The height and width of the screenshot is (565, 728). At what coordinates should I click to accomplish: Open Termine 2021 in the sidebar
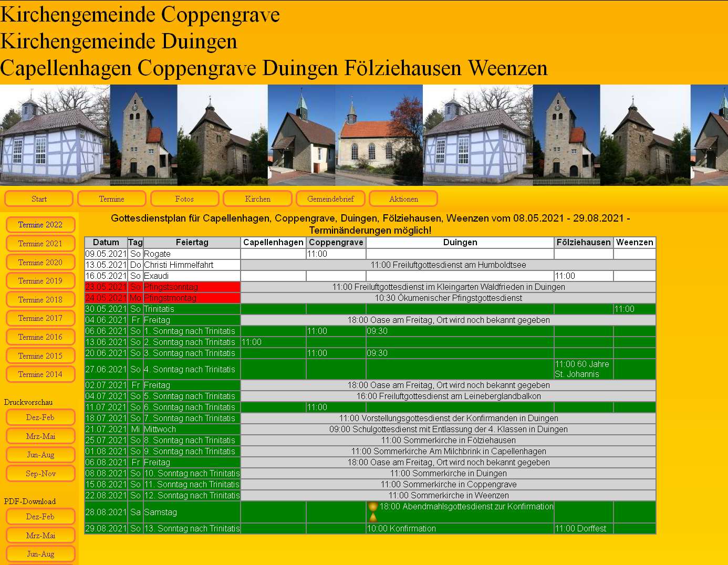[x=40, y=243]
